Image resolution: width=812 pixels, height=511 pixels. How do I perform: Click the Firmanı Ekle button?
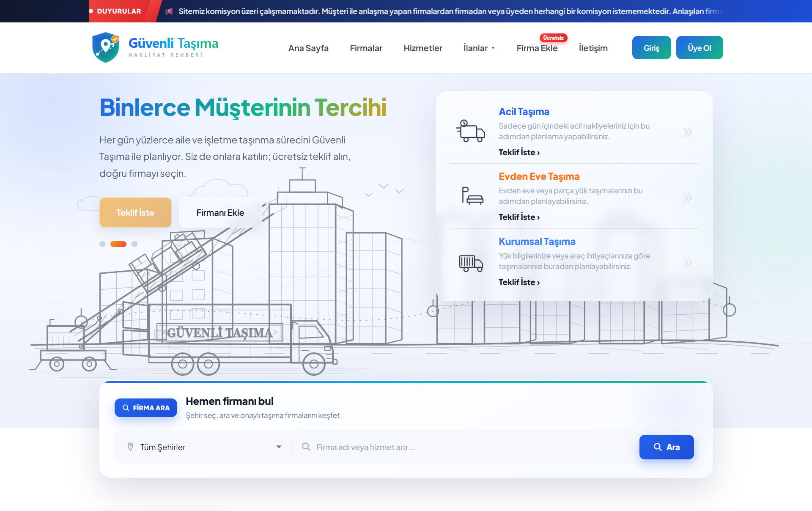(220, 212)
